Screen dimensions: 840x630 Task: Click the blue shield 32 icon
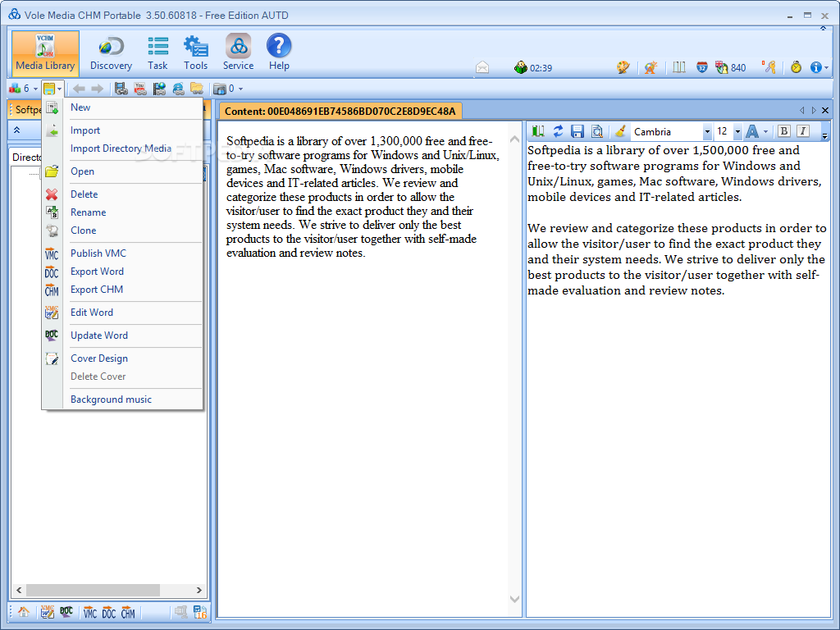(x=702, y=67)
